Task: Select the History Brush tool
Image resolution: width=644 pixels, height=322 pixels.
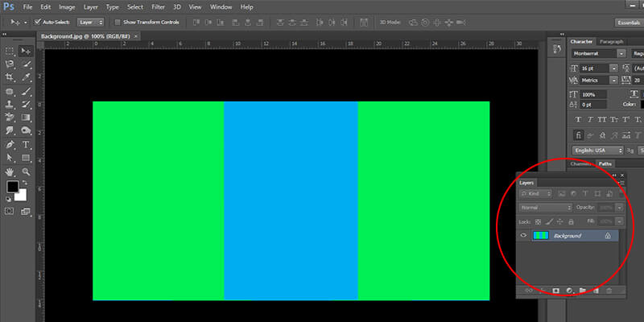Action: 26,105
